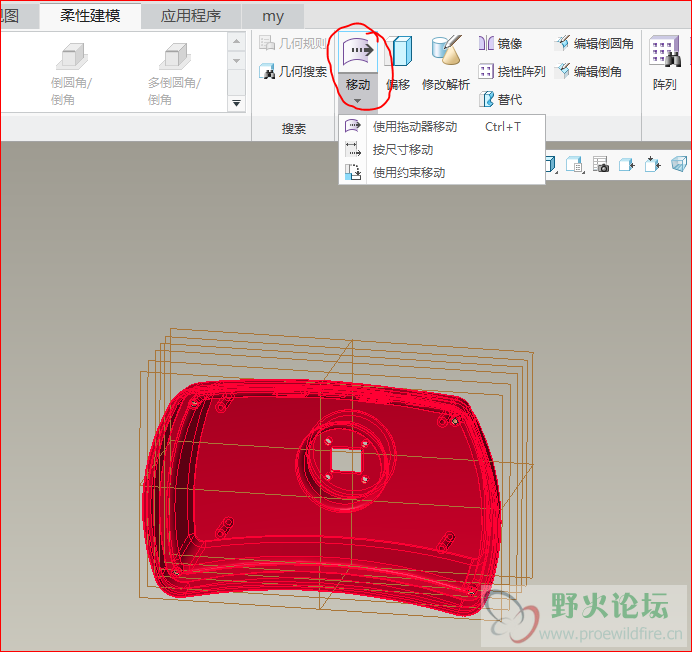Open the my ribbon tab
This screenshot has width=692, height=652.
(x=273, y=16)
